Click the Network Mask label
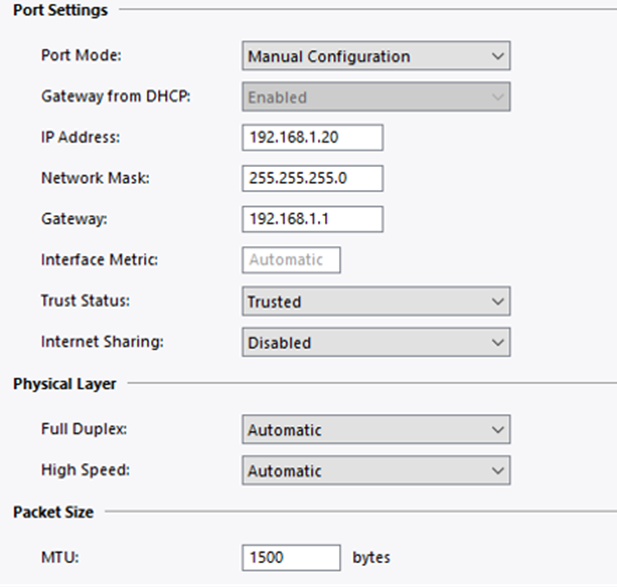Image resolution: width=617 pixels, height=588 pixels. click(x=96, y=178)
